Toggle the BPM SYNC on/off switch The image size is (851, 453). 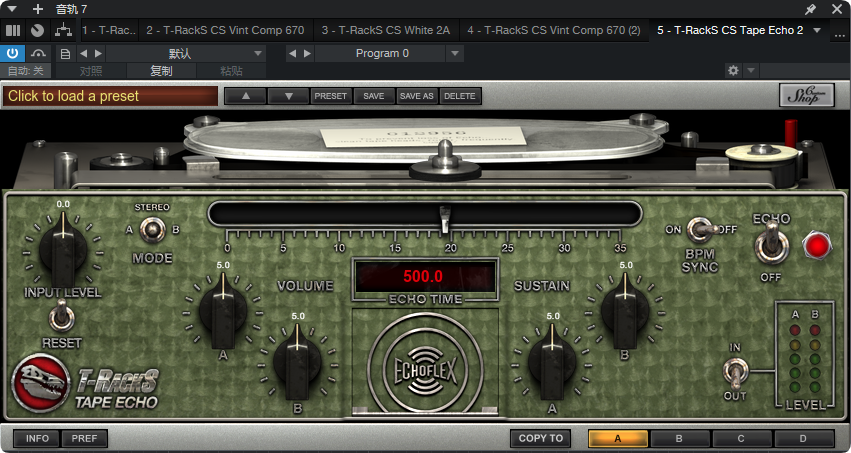coord(701,229)
